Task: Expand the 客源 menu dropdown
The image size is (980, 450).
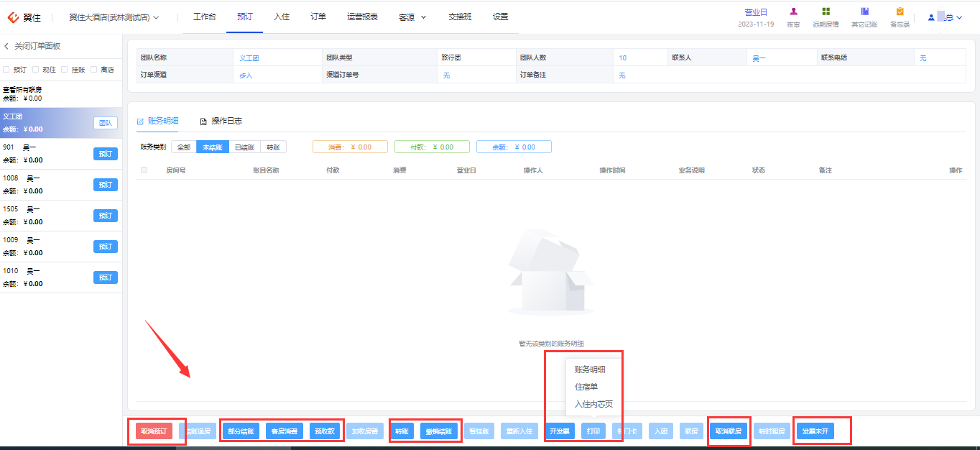Action: [x=423, y=17]
